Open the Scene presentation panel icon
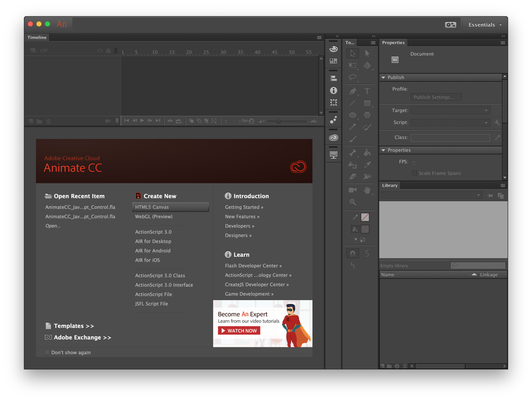Screen dimensions: 532x401 [x=333, y=155]
